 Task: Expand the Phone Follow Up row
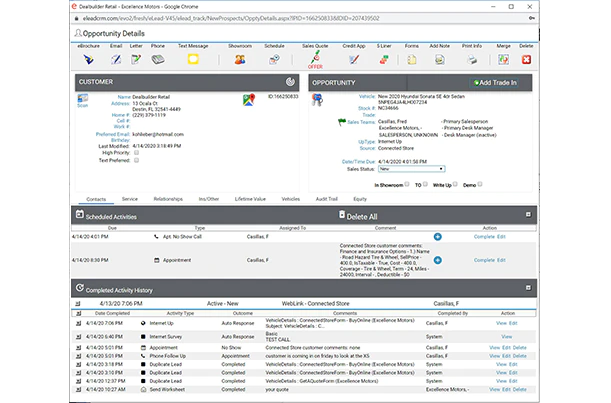tap(78, 356)
